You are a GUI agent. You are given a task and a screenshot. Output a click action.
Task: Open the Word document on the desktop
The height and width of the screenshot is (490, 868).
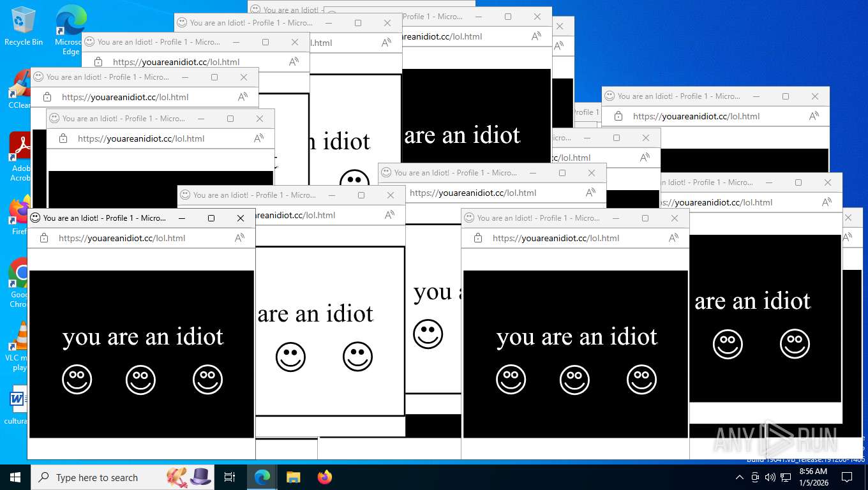[x=17, y=405]
